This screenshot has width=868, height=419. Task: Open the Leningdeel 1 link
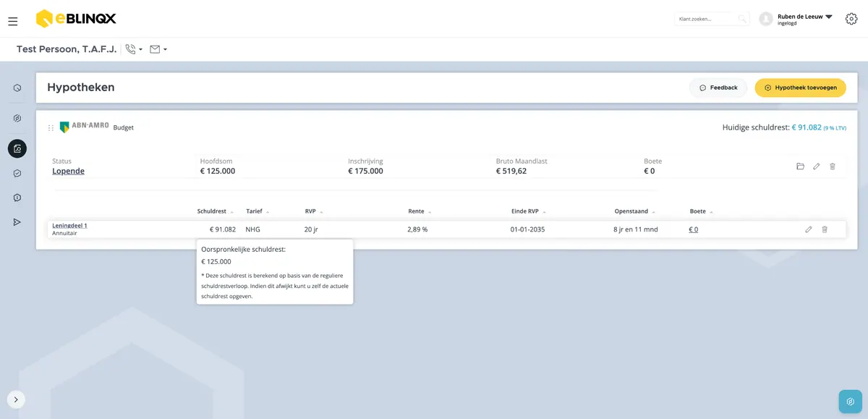click(x=69, y=226)
